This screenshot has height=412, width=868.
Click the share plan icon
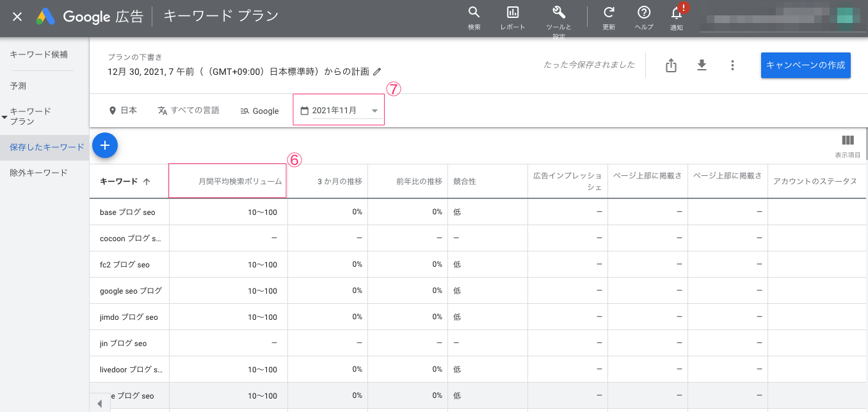671,65
